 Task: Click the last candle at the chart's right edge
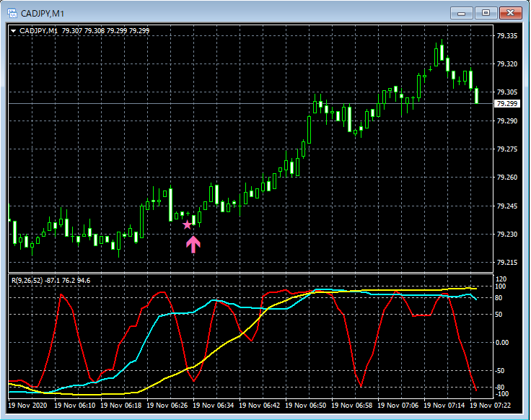pos(476,95)
